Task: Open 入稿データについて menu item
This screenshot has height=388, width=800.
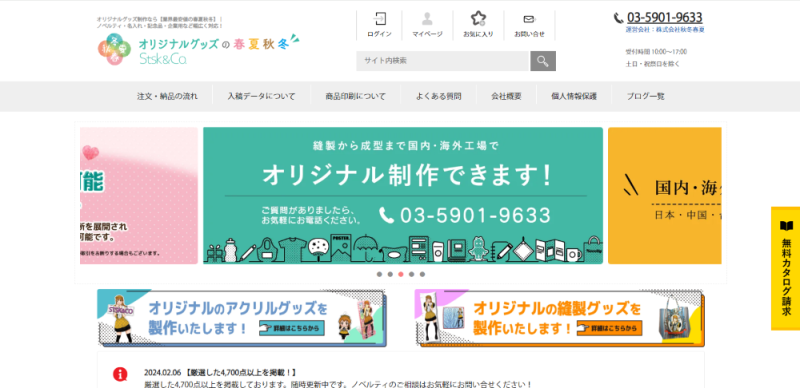Action: 262,96
